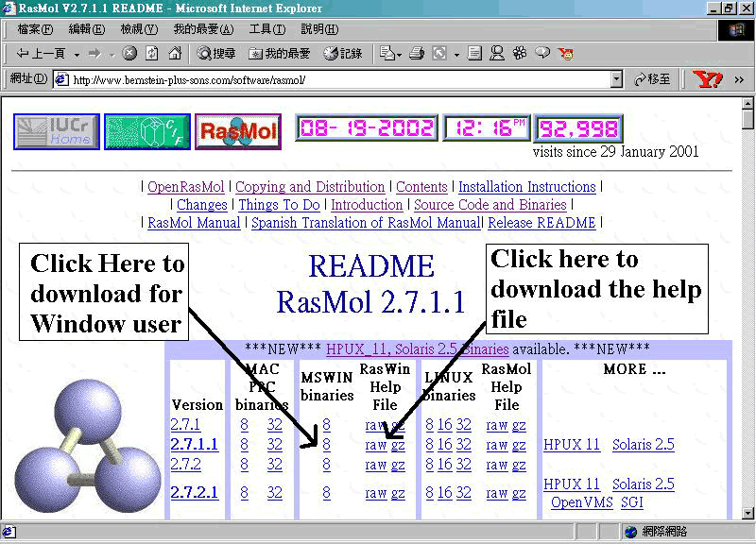
Task: Visit the Installation Instructions link
Action: pyautogui.click(x=527, y=187)
